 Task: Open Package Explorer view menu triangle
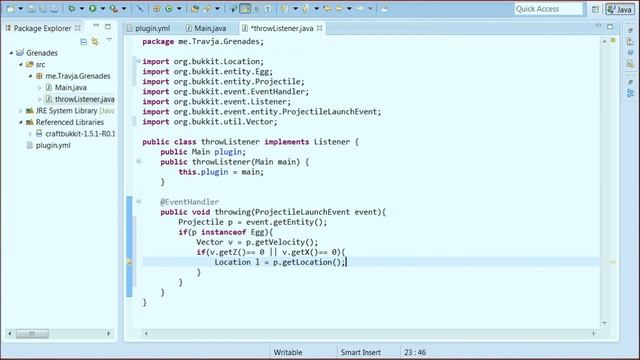tap(109, 40)
